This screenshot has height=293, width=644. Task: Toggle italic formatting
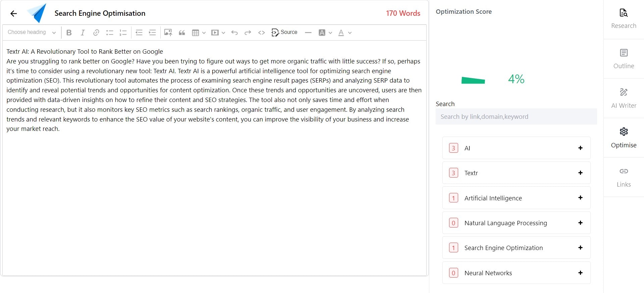(83, 33)
